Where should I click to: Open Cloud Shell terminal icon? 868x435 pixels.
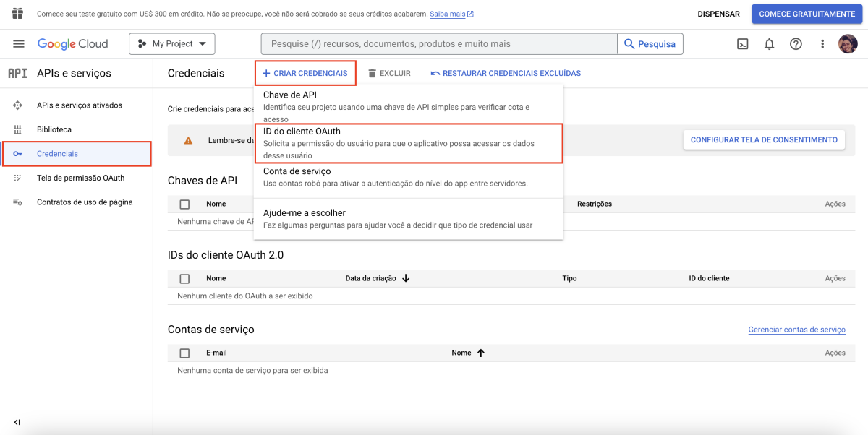tap(743, 44)
